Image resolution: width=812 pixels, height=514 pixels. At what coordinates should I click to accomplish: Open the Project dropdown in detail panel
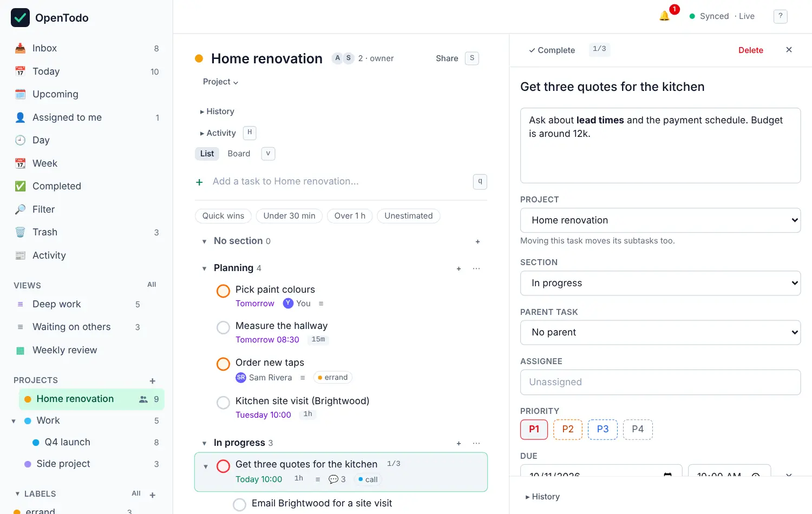pyautogui.click(x=660, y=220)
